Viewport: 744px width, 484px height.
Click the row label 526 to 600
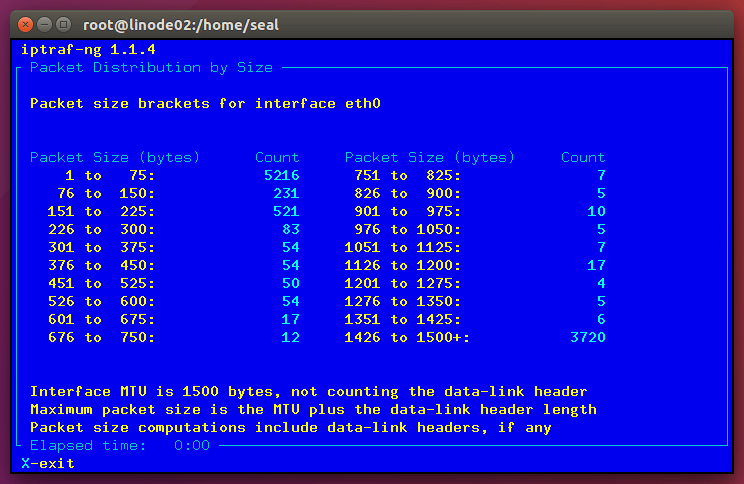tap(102, 301)
